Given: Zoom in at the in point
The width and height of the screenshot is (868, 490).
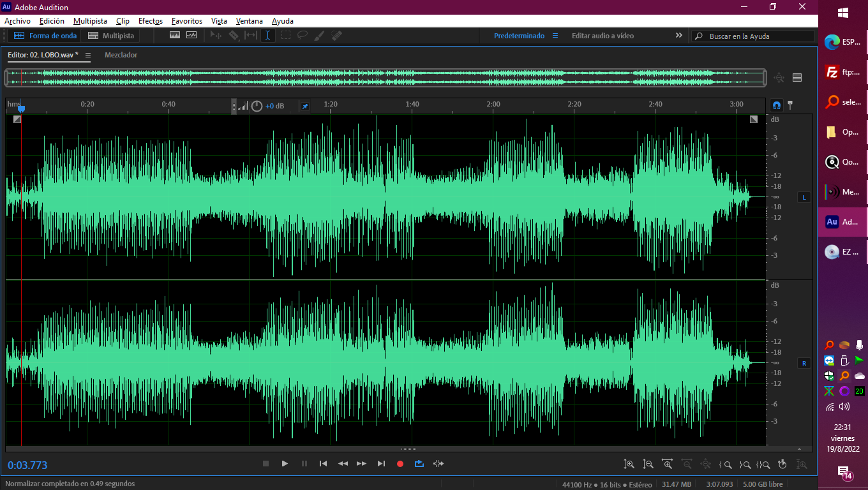Looking at the screenshot, I should 725,464.
